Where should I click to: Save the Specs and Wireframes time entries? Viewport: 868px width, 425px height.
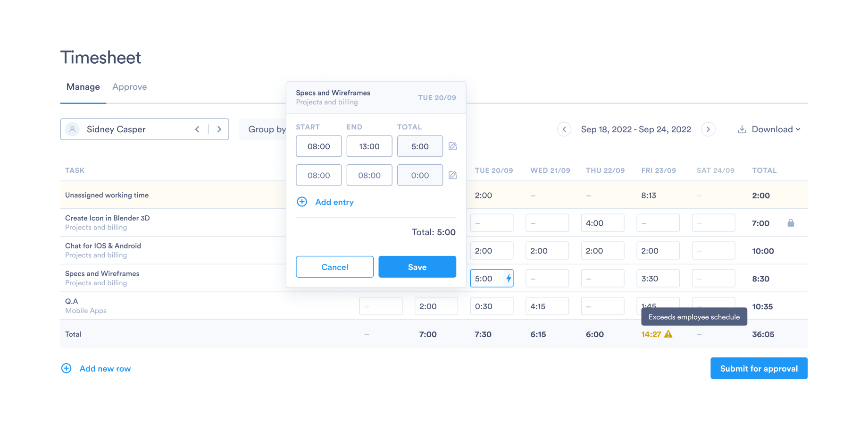[417, 267]
